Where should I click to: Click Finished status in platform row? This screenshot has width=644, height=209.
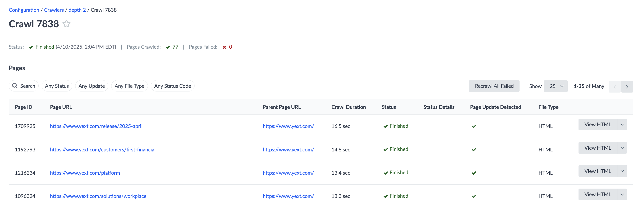coord(396,173)
